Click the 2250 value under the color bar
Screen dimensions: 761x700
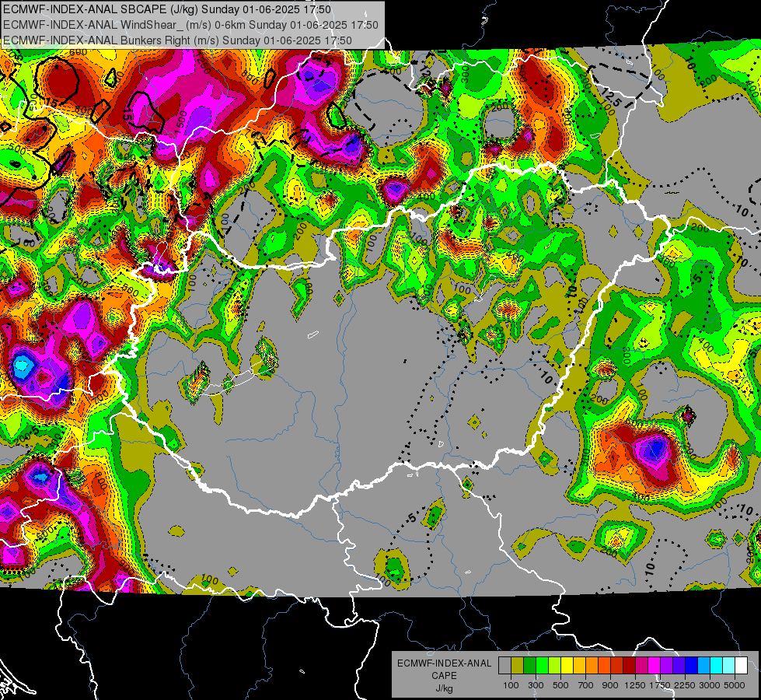(685, 685)
